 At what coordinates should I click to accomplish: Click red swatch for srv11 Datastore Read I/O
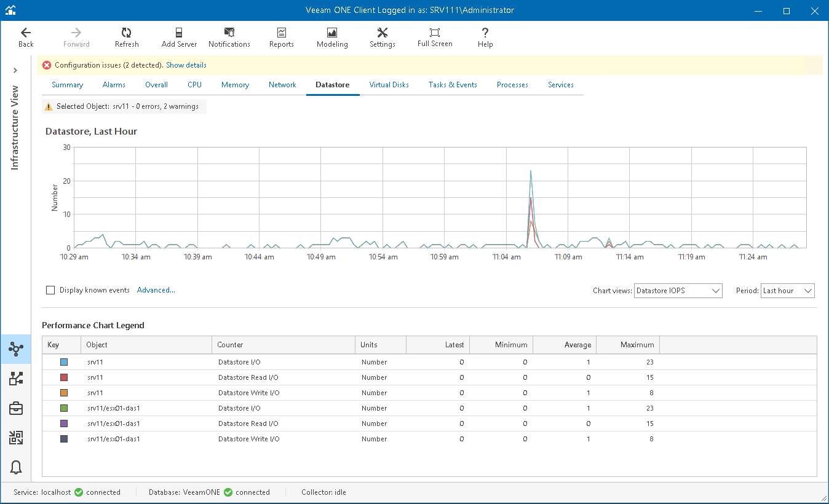point(64,377)
